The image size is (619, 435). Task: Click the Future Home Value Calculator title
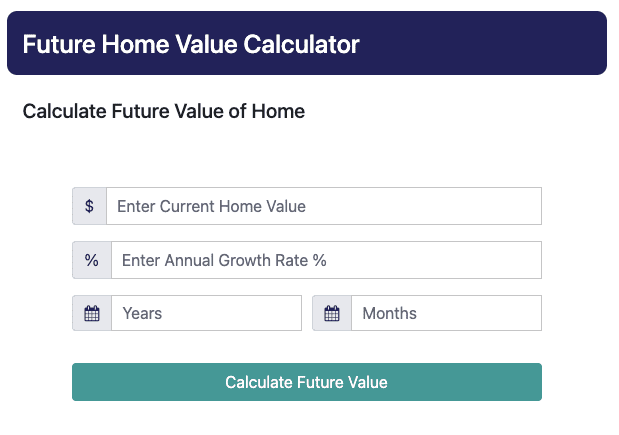pos(191,44)
